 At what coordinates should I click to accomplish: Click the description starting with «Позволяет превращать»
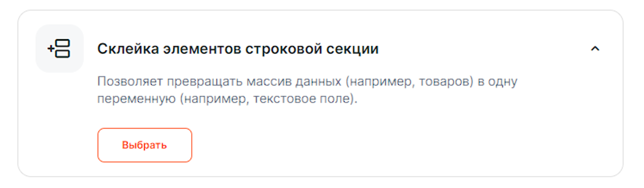pos(307,82)
